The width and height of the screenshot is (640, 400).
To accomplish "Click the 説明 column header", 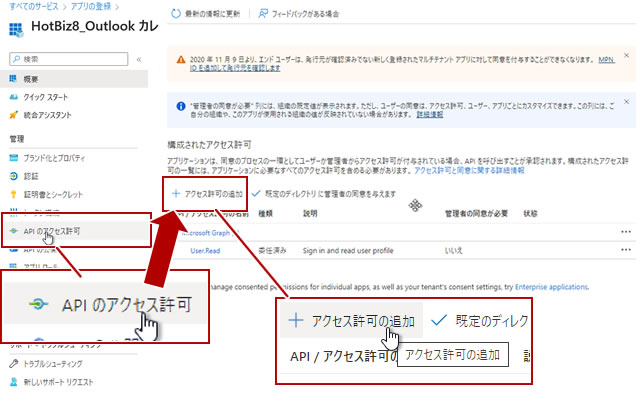I will coord(310,213).
